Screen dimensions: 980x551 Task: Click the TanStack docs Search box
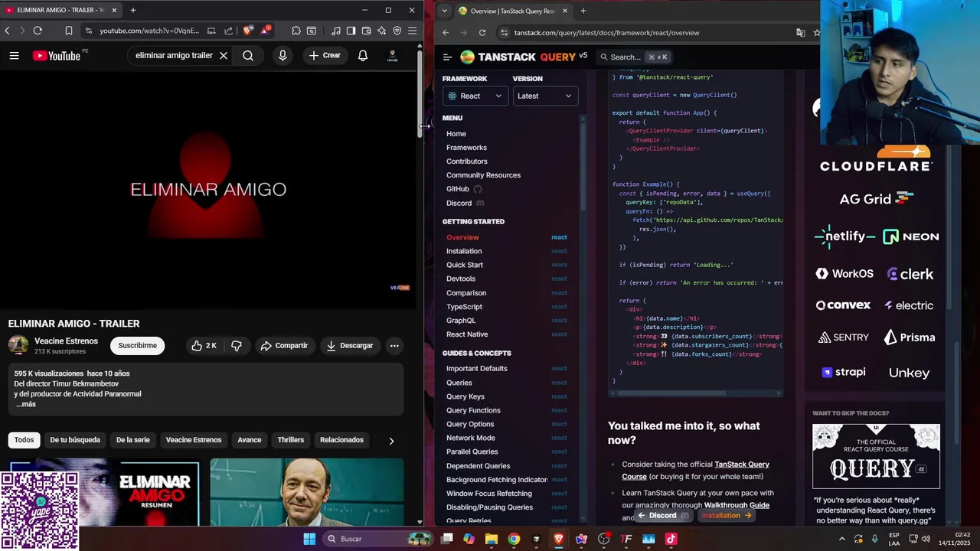pyautogui.click(x=634, y=57)
